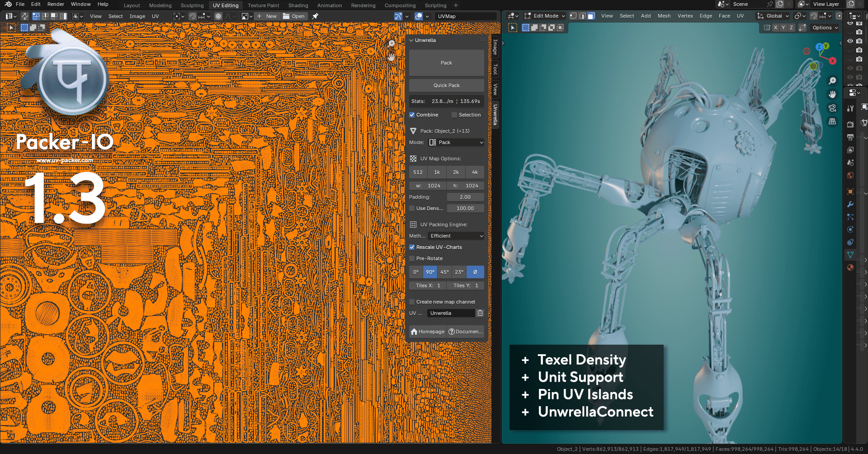Toggle UV sync selection icon
This screenshot has width=868, height=454.
click(x=24, y=16)
